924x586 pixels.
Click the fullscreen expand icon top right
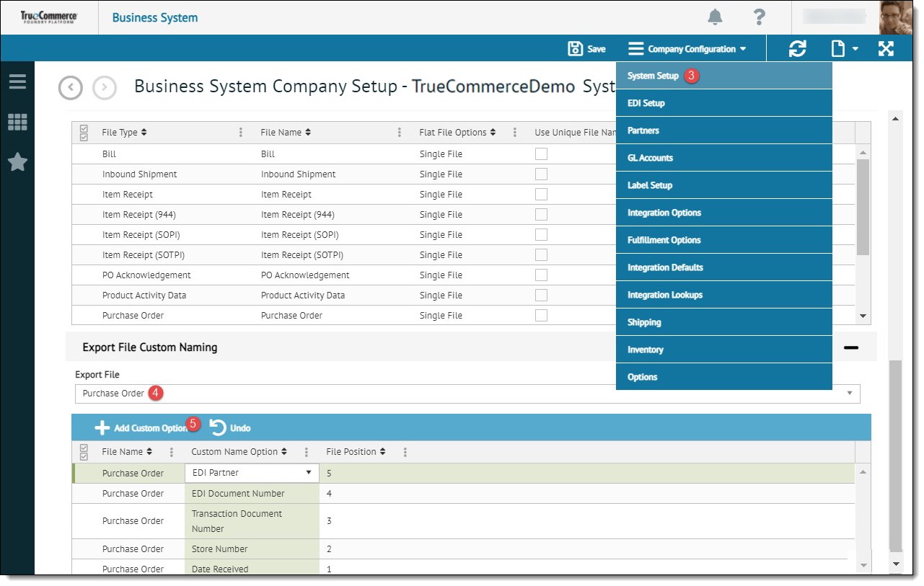pyautogui.click(x=886, y=48)
